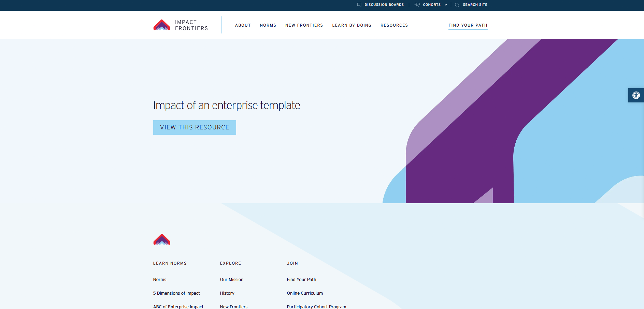Click the Find Your Path header link
The height and width of the screenshot is (309, 644).
coord(468,26)
